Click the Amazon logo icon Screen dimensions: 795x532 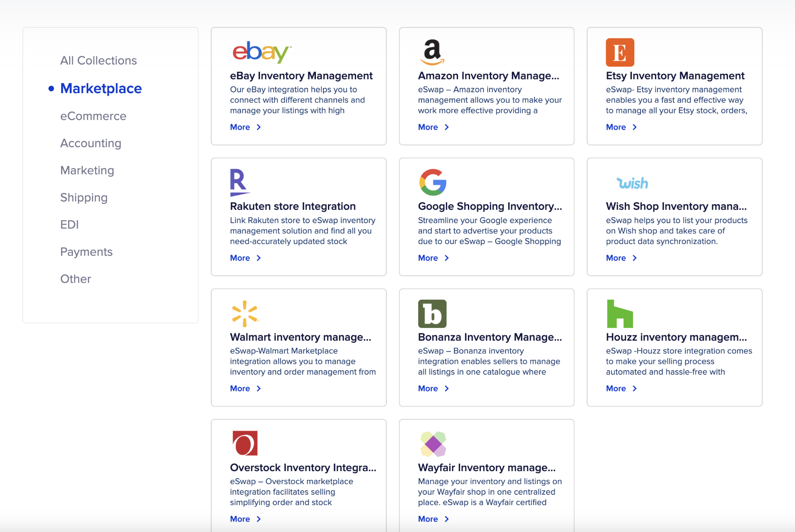point(432,52)
